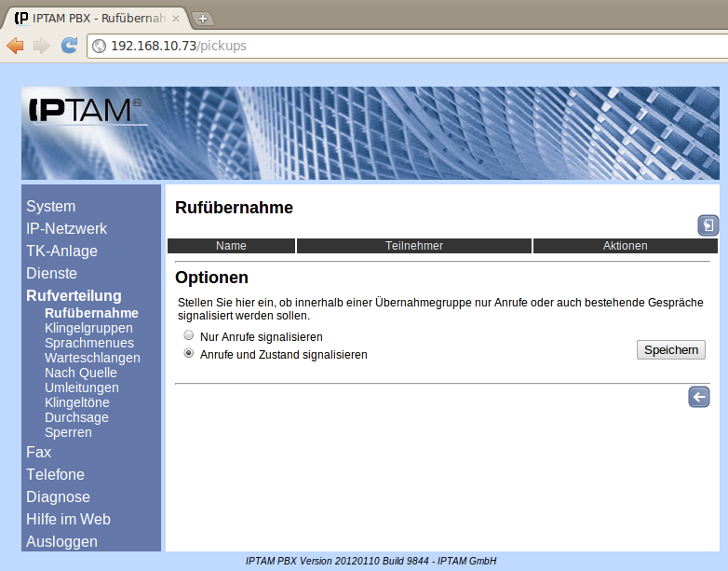Image resolution: width=728 pixels, height=571 pixels.
Task: Select 'Nur Anrufe signalisieren' radio option
Action: 189,335
